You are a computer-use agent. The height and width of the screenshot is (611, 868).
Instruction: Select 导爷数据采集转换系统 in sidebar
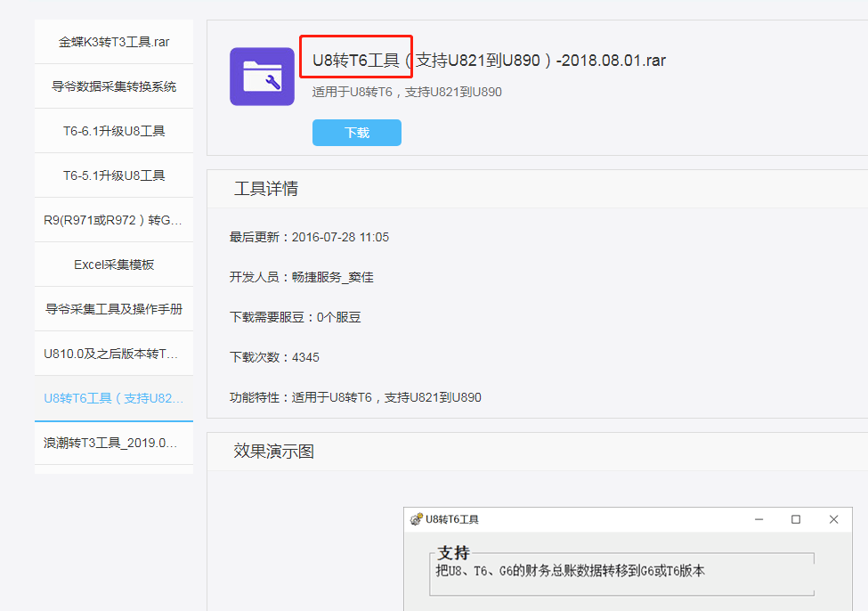click(114, 86)
